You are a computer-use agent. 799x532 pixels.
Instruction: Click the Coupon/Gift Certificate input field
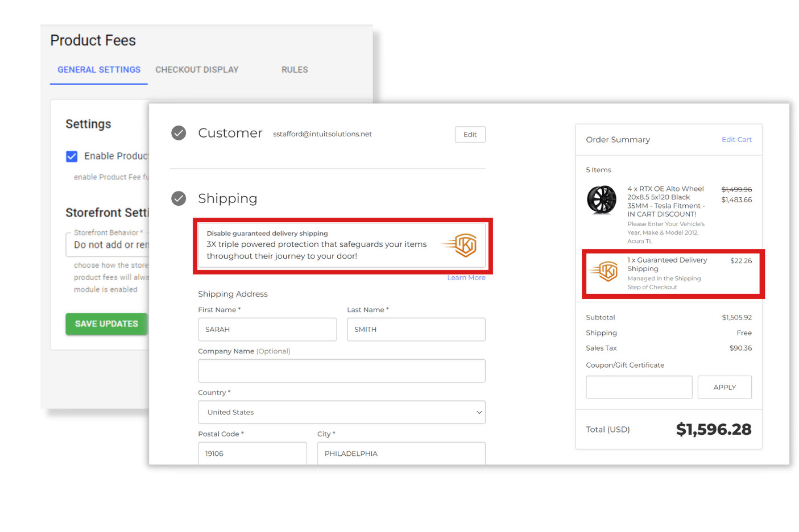point(639,387)
